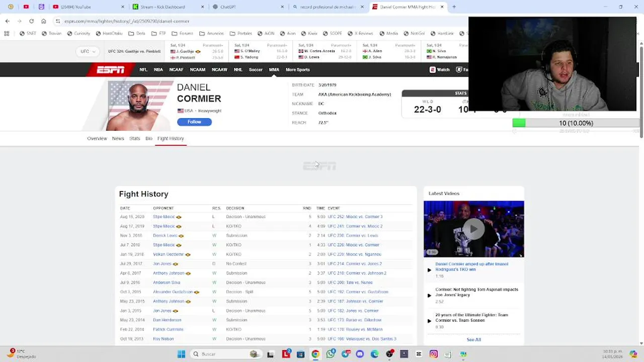Open CapCut from the taskbar

coord(419,354)
